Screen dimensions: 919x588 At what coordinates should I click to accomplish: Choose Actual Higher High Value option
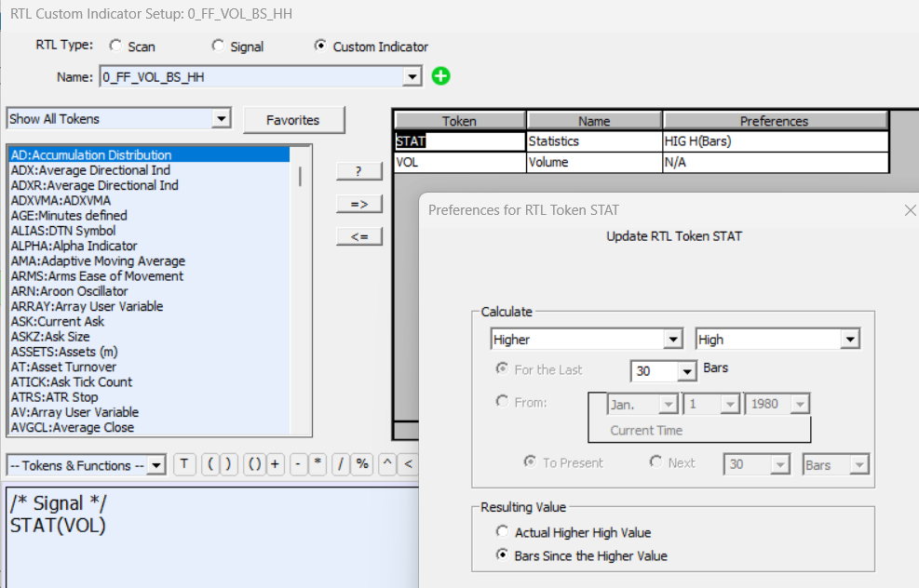click(x=503, y=532)
